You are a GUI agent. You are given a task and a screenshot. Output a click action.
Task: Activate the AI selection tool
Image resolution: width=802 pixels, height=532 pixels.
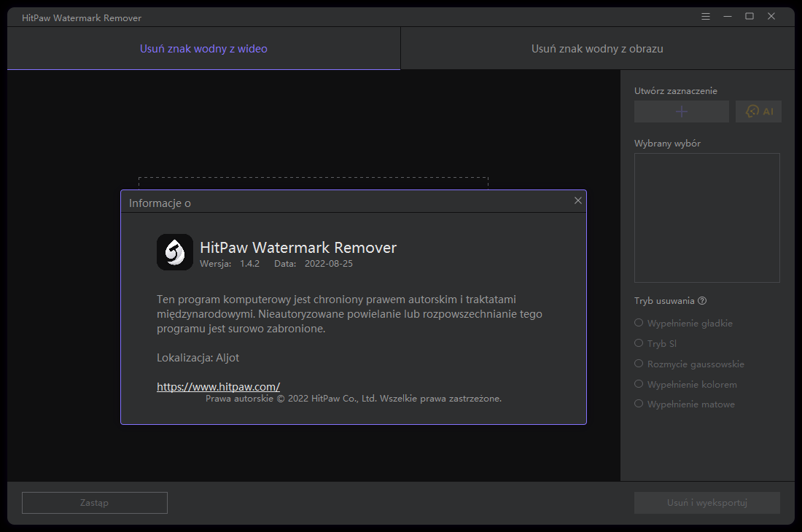coord(758,112)
